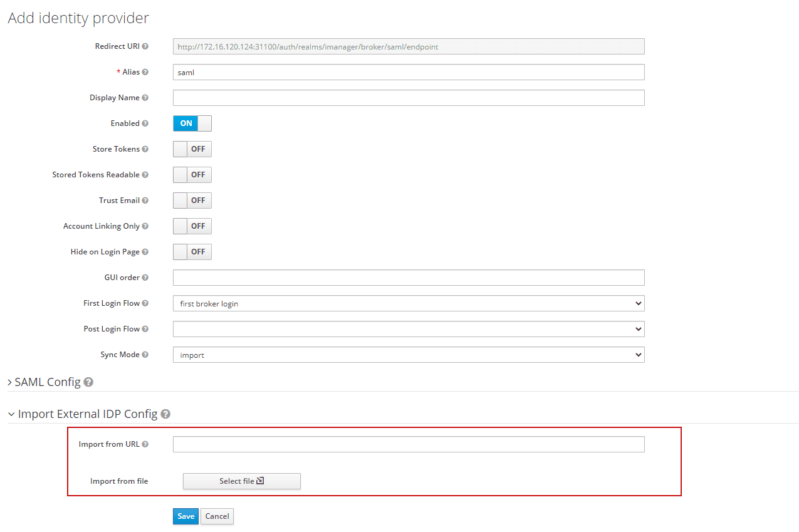Open the help icon beside Stored Tokens Readable
The height and width of the screenshot is (532, 799).
tap(145, 175)
